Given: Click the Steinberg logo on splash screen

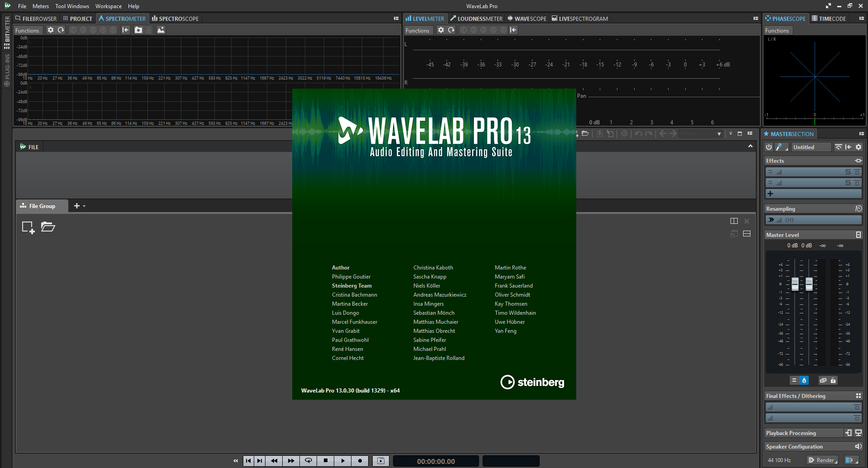Looking at the screenshot, I should (532, 382).
